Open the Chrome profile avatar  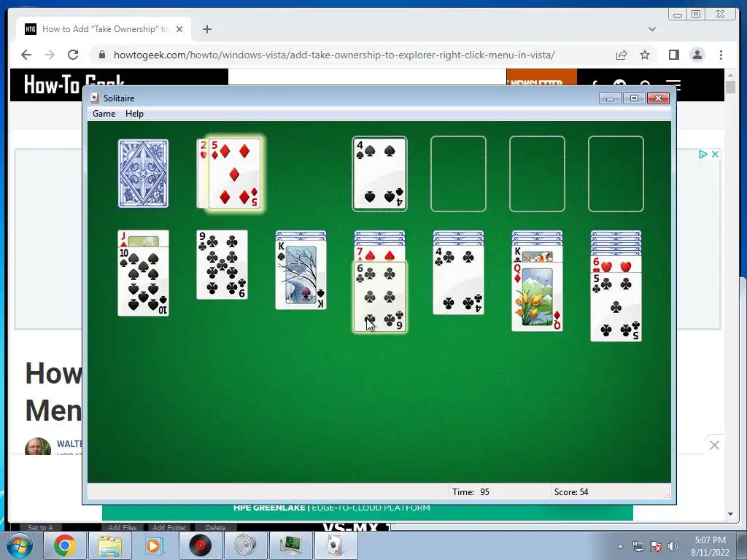tap(697, 55)
